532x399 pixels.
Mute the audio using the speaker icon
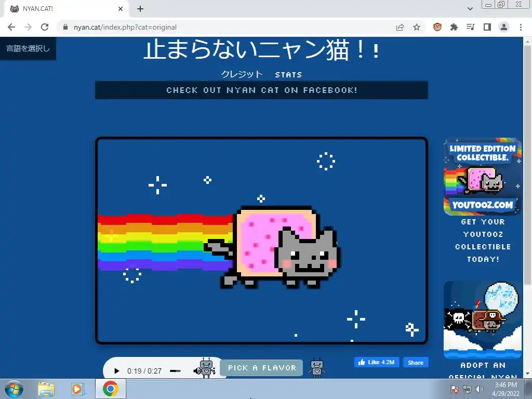pos(197,371)
